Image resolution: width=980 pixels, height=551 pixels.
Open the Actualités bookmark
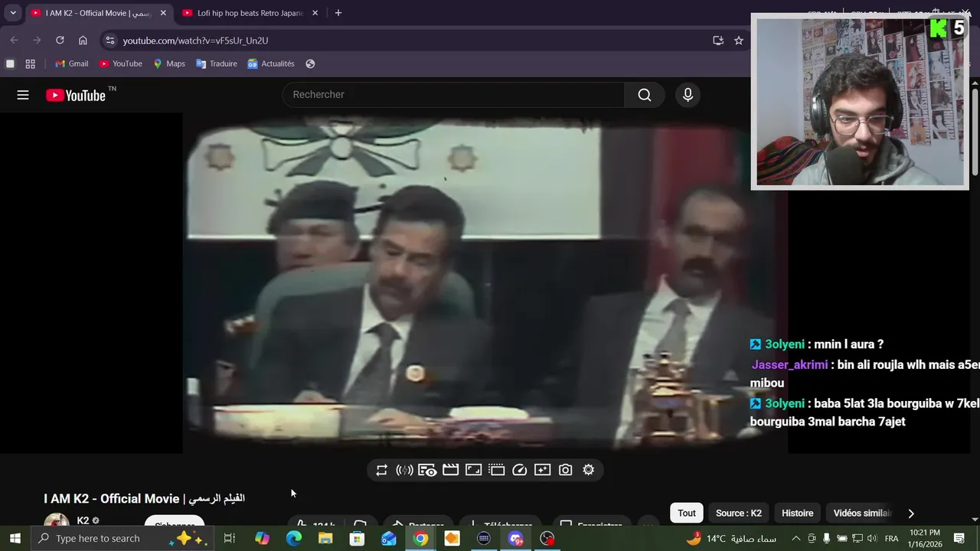click(271, 64)
